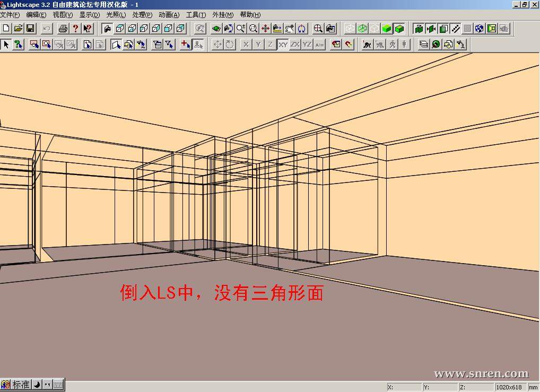Select the Zoom plus-minus magnifier tool
540x392 pixels.
[x=241, y=28]
